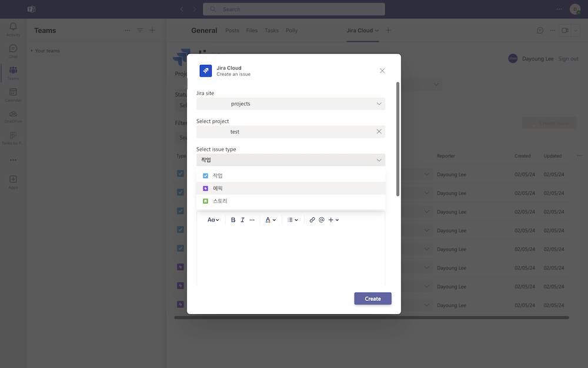
Task: Switch to the Tasks tab
Action: click(x=272, y=31)
